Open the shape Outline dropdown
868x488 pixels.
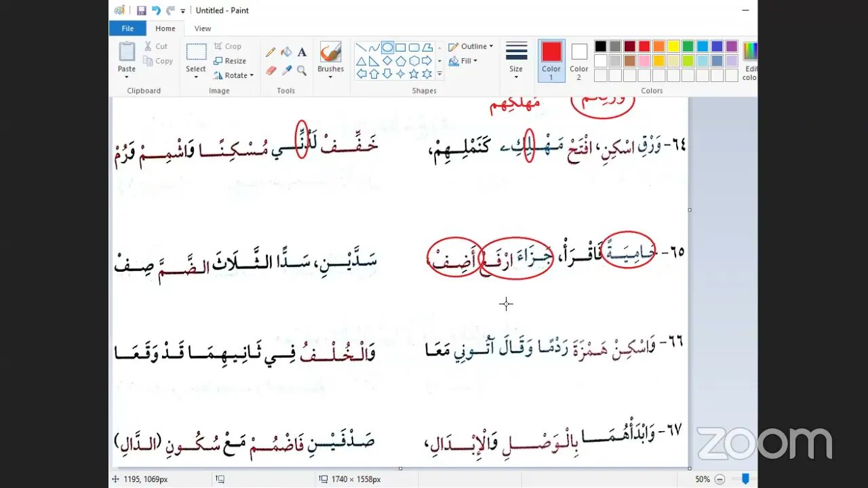(x=471, y=46)
